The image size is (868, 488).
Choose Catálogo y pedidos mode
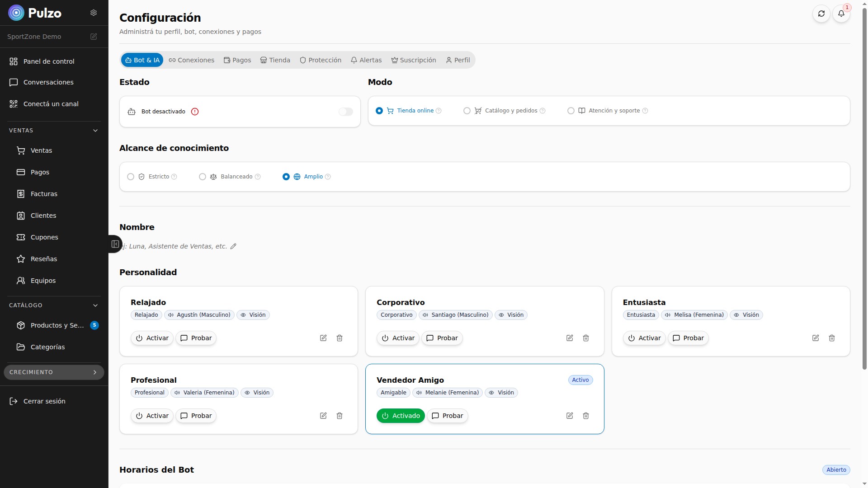[467, 111]
